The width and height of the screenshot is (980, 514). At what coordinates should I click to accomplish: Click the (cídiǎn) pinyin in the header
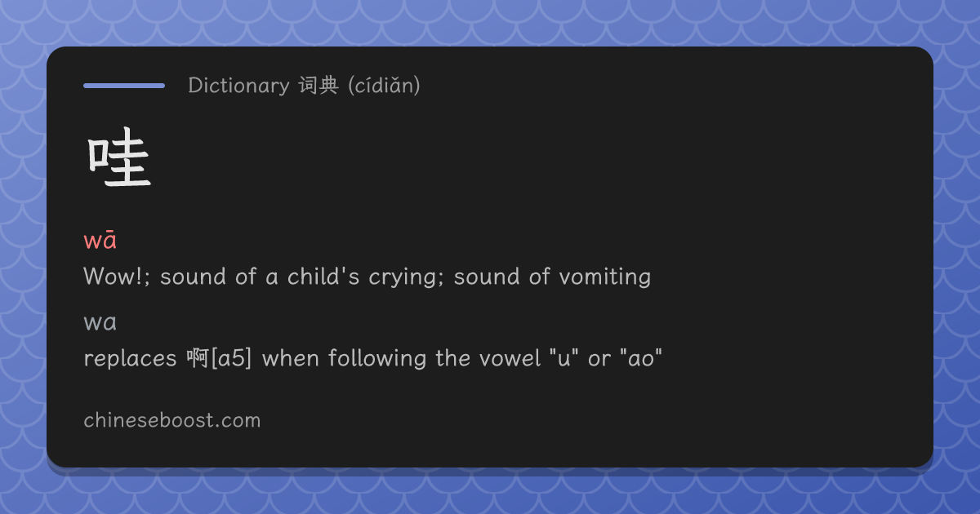(x=384, y=85)
